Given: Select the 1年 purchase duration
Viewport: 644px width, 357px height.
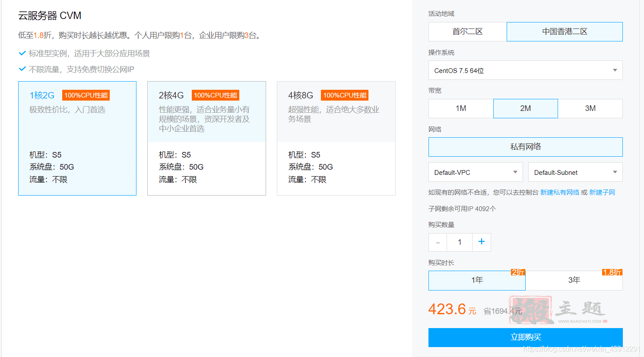Looking at the screenshot, I should [x=477, y=281].
